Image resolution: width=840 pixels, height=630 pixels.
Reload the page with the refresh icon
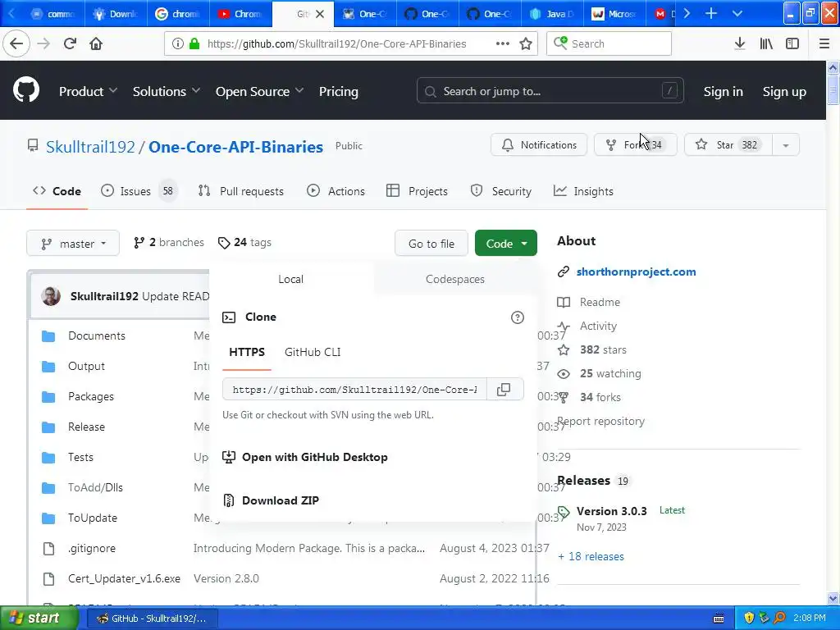coord(70,43)
